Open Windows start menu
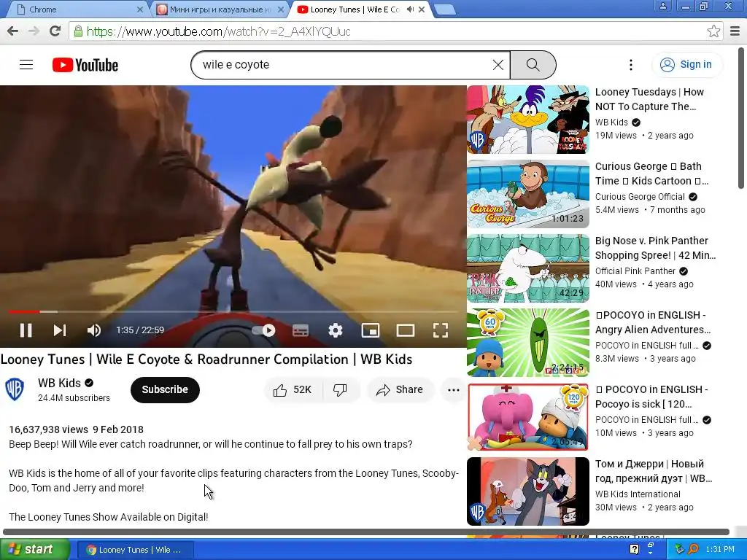Screen dimensions: 747x560 coord(34,550)
